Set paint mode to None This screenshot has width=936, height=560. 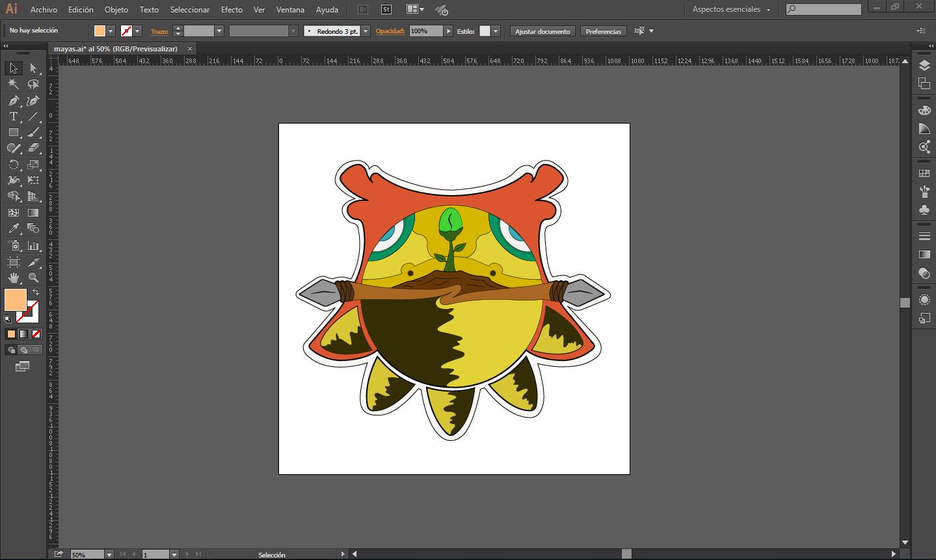coord(36,334)
